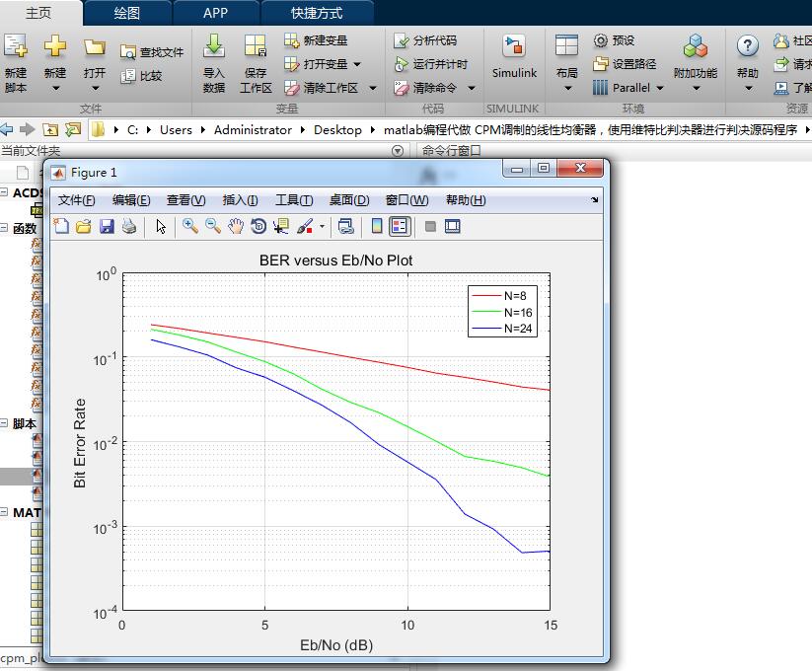Open the current folder panel actions menu
Image resolution: width=812 pixels, height=671 pixels.
(398, 151)
